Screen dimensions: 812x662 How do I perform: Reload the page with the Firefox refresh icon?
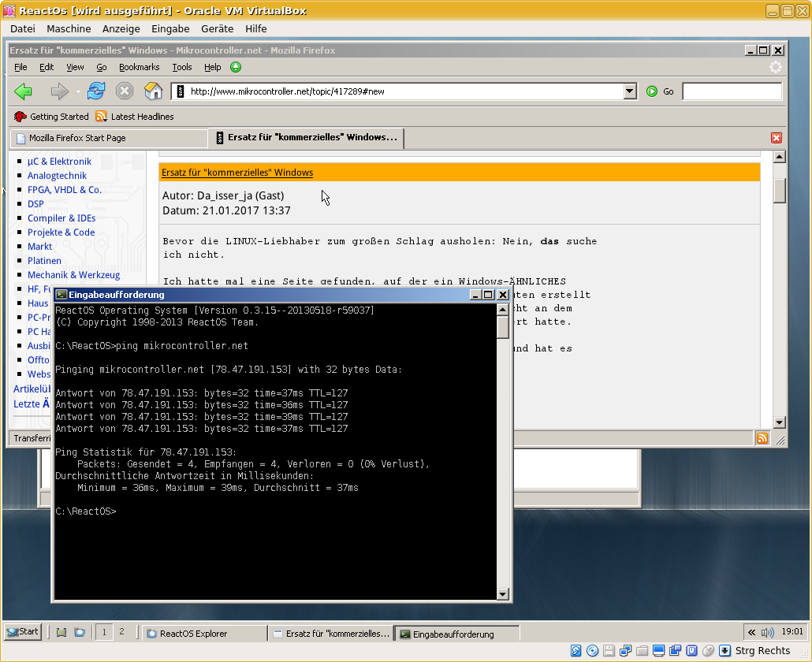pos(96,91)
